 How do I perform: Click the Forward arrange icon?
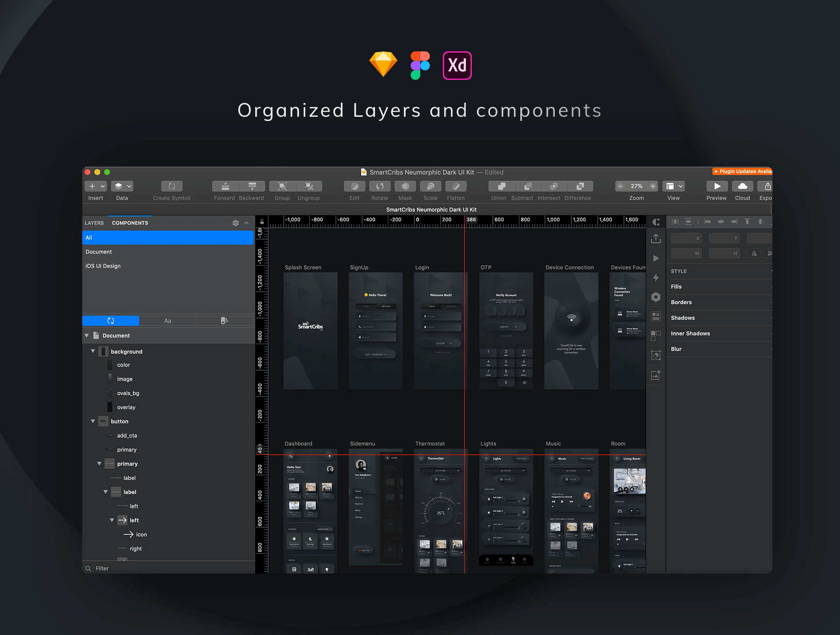(x=225, y=186)
